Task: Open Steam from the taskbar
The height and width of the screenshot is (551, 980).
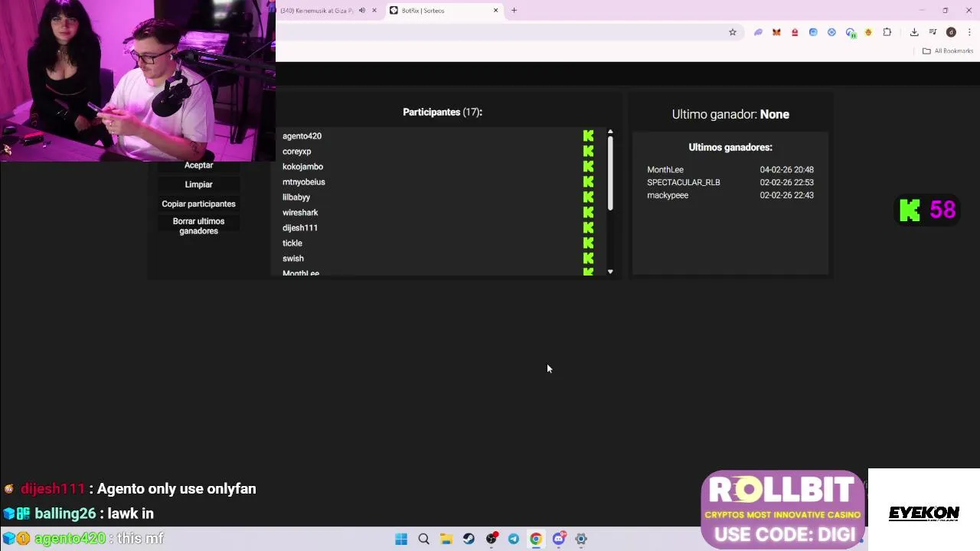Action: pos(469,539)
